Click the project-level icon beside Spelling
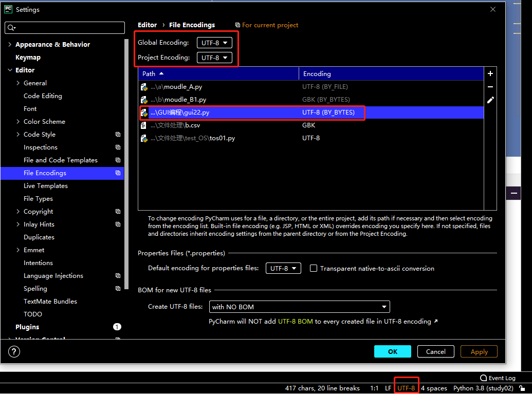This screenshot has width=532, height=394. (118, 289)
